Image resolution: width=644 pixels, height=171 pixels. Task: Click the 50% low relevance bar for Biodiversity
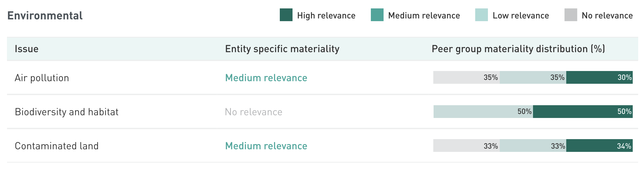[483, 112]
